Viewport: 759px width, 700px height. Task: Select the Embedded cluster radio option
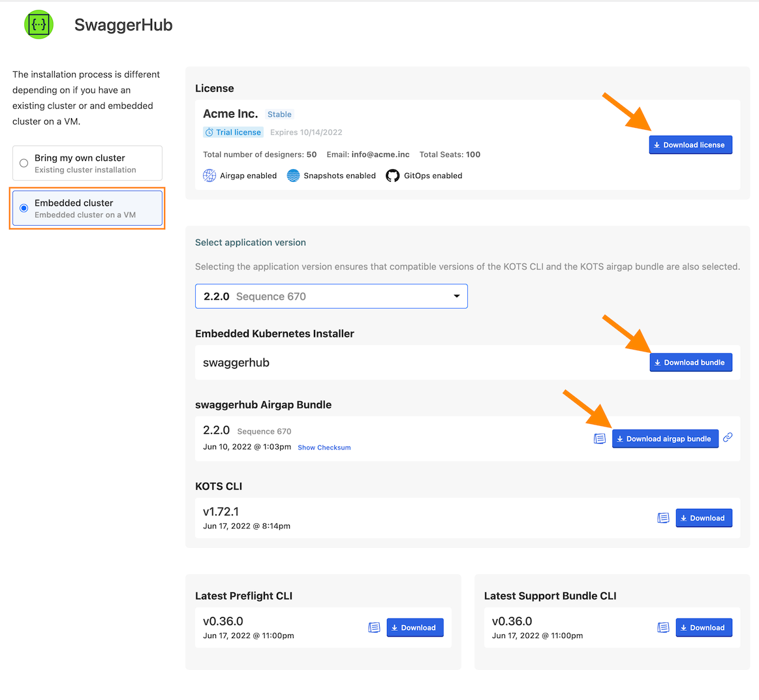coord(24,208)
